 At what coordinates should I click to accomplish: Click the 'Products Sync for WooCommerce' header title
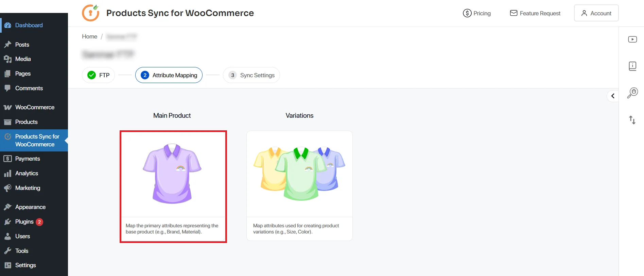point(180,13)
